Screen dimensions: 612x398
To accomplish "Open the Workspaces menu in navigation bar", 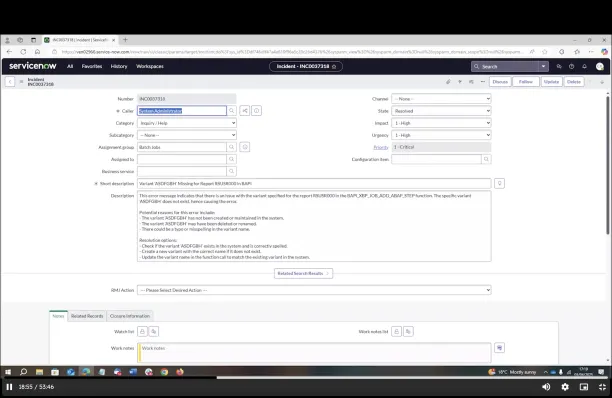I will pyautogui.click(x=150, y=66).
